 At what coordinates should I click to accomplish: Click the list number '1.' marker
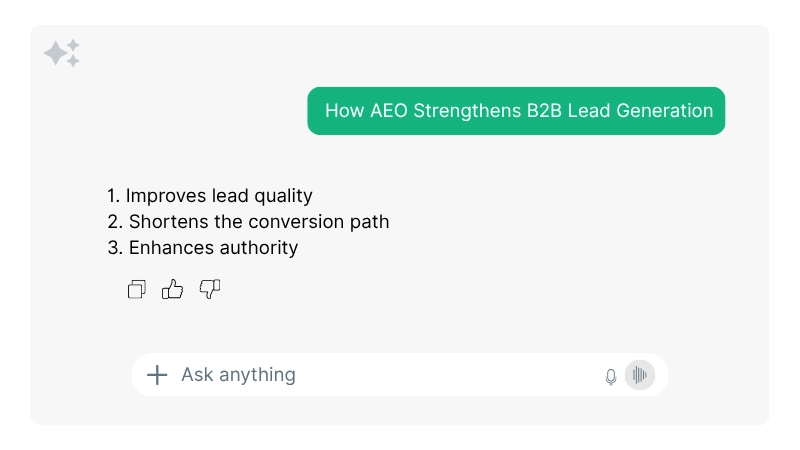tap(113, 196)
